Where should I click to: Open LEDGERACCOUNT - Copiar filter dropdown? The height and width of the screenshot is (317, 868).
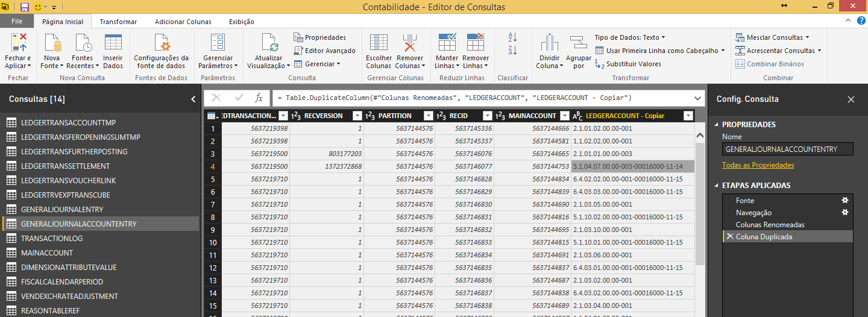tap(688, 116)
